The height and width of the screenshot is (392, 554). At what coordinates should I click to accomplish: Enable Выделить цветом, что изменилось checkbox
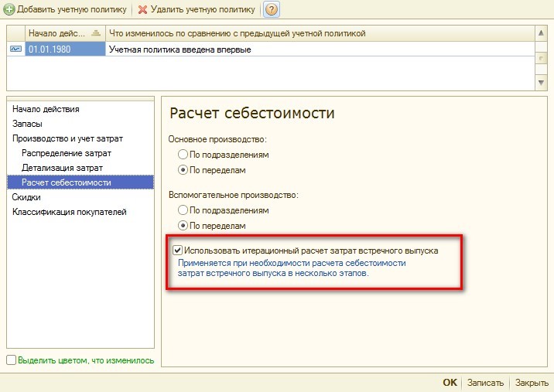[x=12, y=360]
